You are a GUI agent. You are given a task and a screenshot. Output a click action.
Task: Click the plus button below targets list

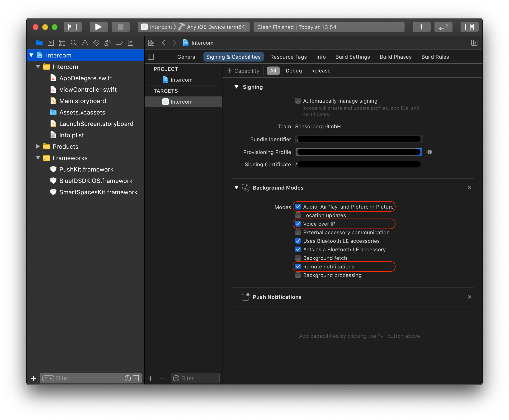151,378
